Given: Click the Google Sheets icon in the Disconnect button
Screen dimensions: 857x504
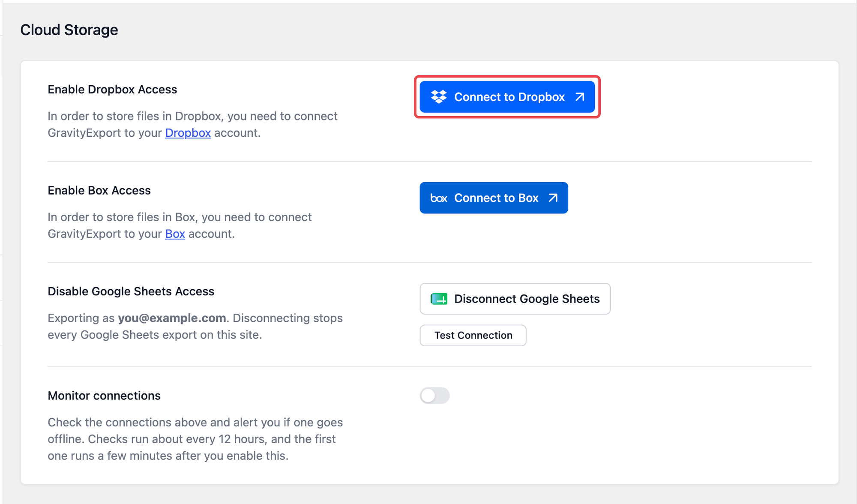Looking at the screenshot, I should coord(439,299).
